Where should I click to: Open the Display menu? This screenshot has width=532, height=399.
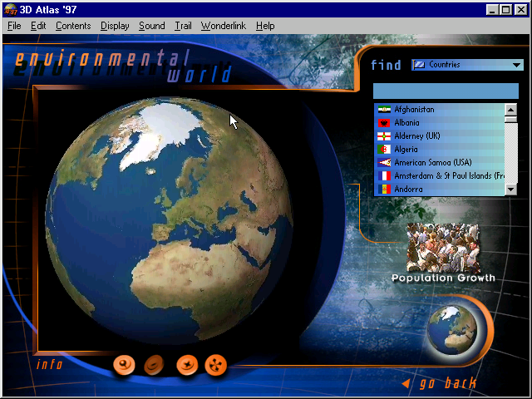(115, 26)
